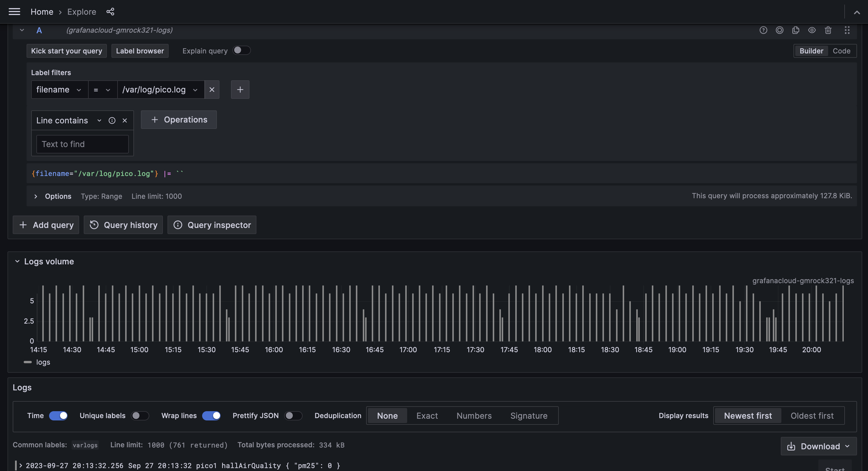Enable the Prettify JSON toggle

[x=293, y=416]
